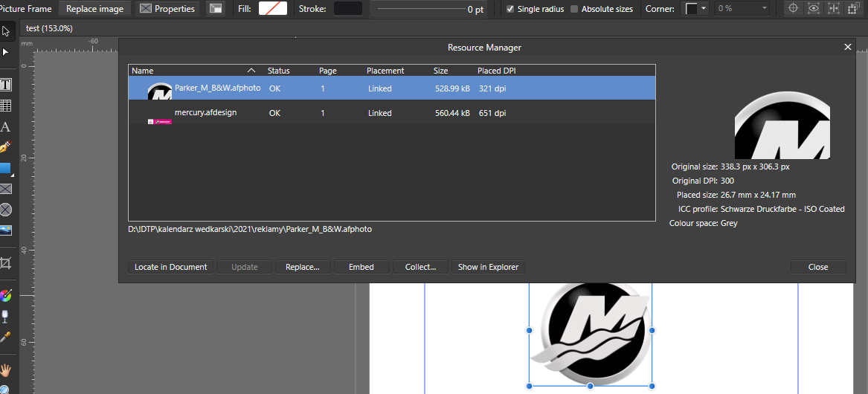
Task: Click the Embed button
Action: click(x=361, y=267)
